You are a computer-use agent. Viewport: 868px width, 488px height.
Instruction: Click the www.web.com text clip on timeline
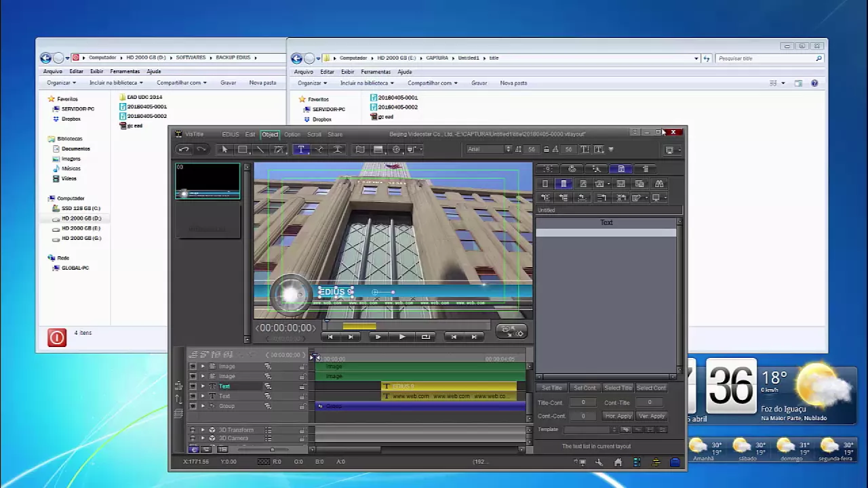[x=449, y=396]
